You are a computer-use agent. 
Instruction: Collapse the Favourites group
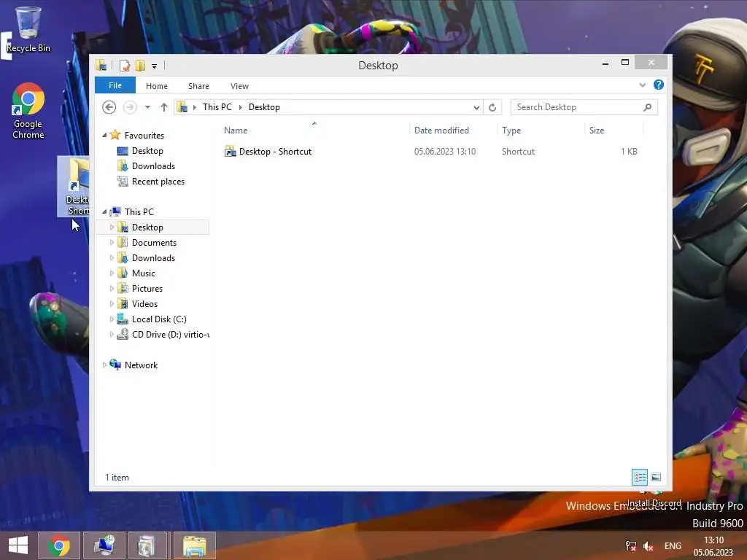(x=104, y=135)
